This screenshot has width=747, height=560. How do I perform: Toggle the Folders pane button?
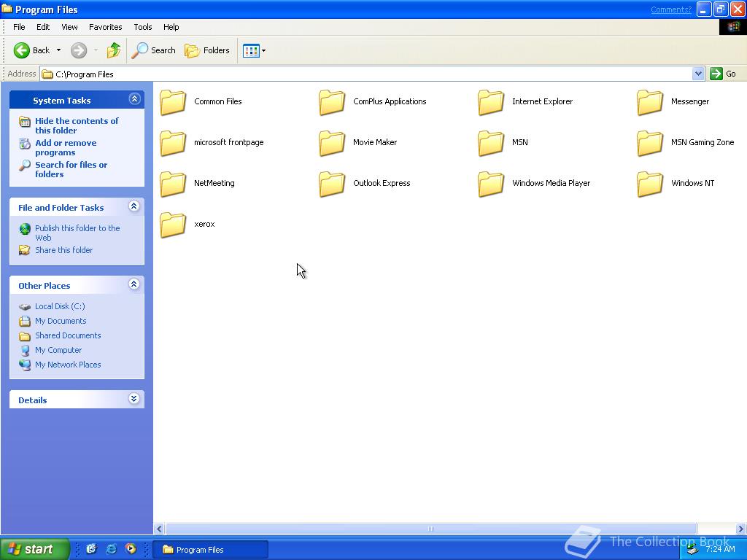click(x=206, y=50)
